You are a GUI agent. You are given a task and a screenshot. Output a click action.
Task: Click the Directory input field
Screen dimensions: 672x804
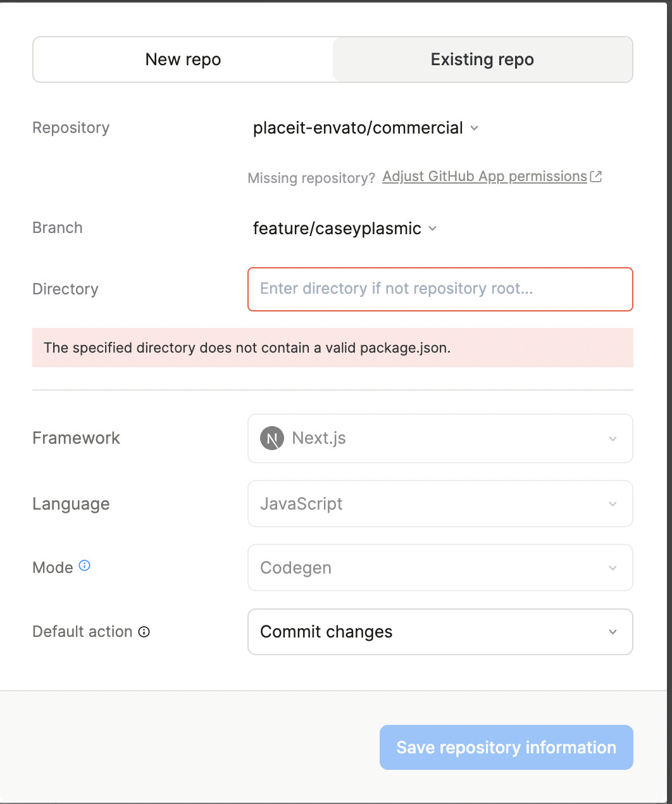click(440, 289)
